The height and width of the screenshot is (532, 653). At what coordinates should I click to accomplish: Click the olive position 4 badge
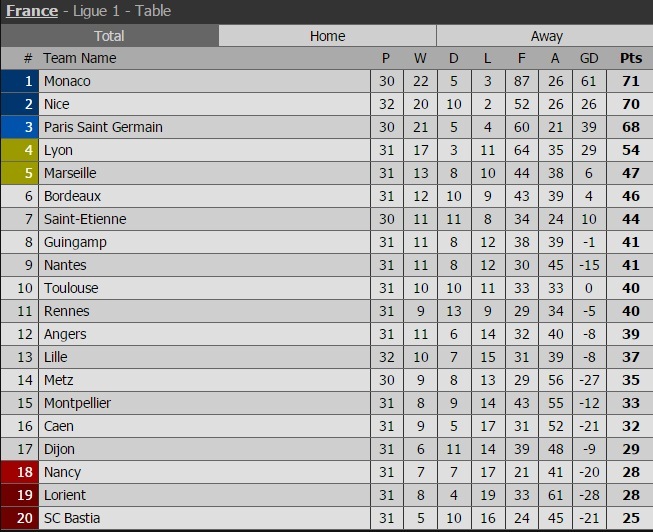pos(19,150)
